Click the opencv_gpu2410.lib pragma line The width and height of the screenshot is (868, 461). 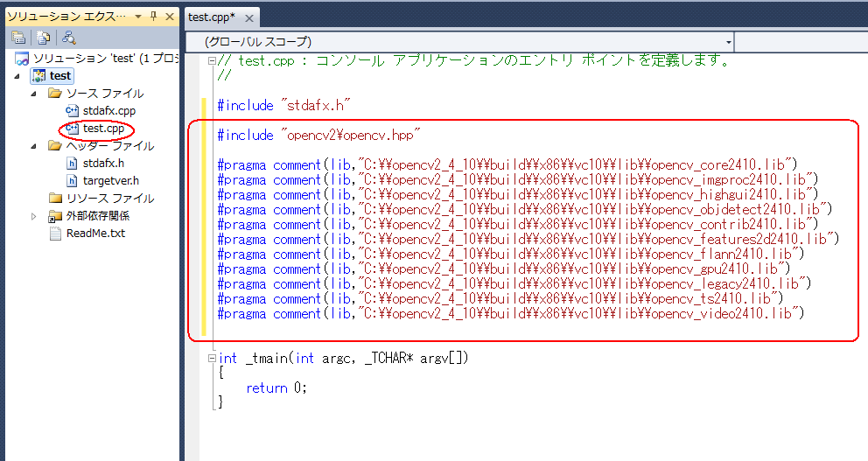click(504, 269)
